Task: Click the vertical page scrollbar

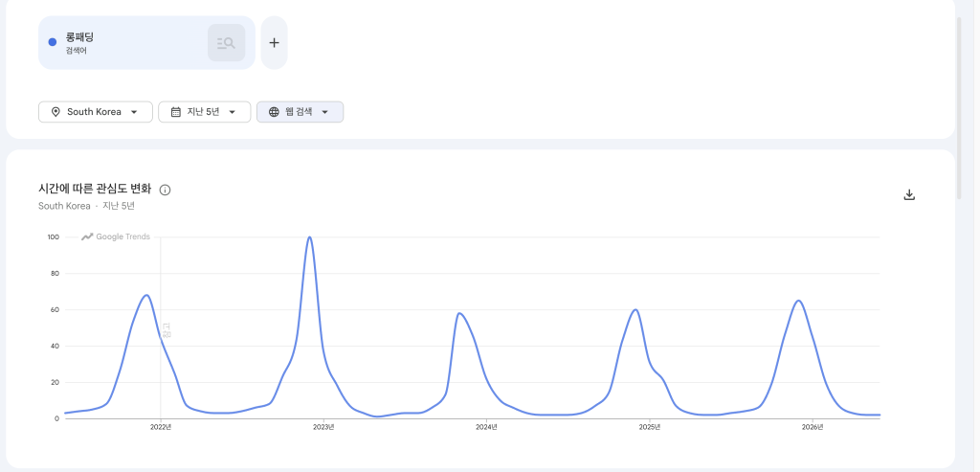Action: point(960,107)
